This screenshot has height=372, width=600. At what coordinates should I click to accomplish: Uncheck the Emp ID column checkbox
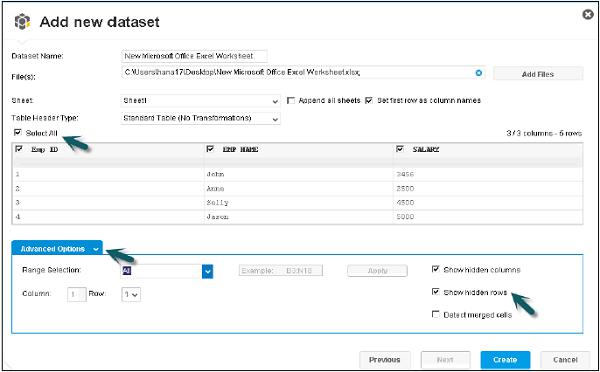[x=18, y=149]
